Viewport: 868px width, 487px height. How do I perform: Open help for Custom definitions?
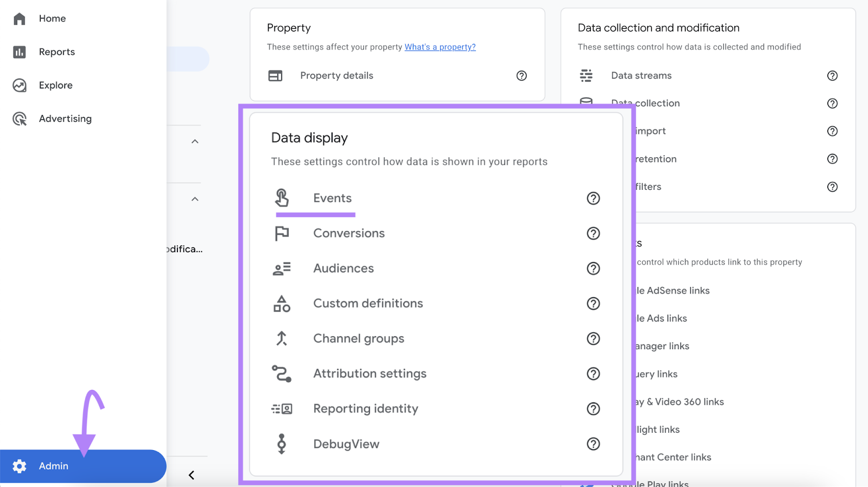pos(593,304)
